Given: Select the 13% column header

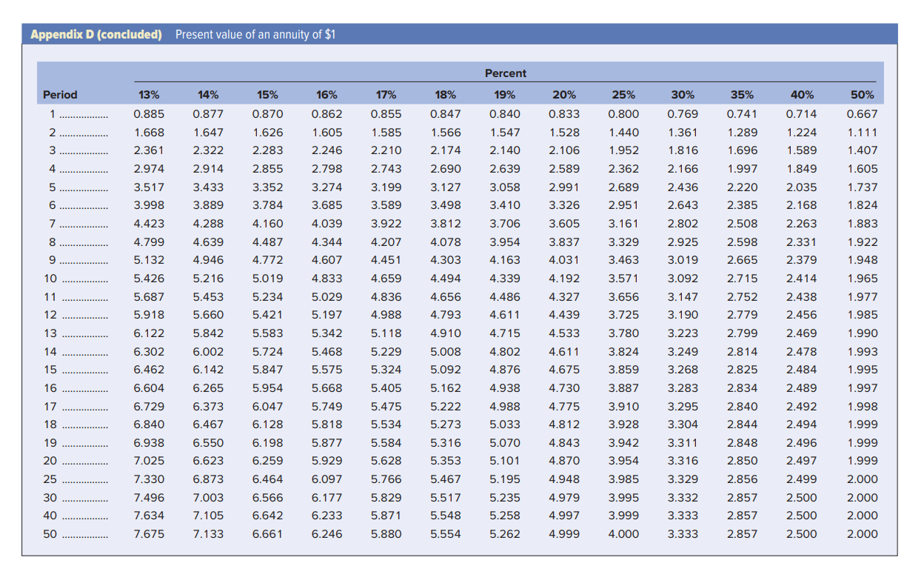Looking at the screenshot, I should coord(148,94).
